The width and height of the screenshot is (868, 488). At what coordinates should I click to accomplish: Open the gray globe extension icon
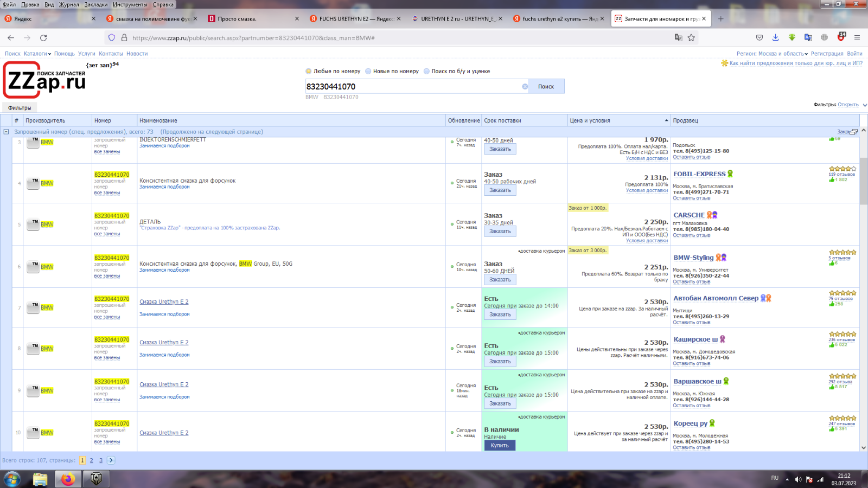(x=825, y=37)
